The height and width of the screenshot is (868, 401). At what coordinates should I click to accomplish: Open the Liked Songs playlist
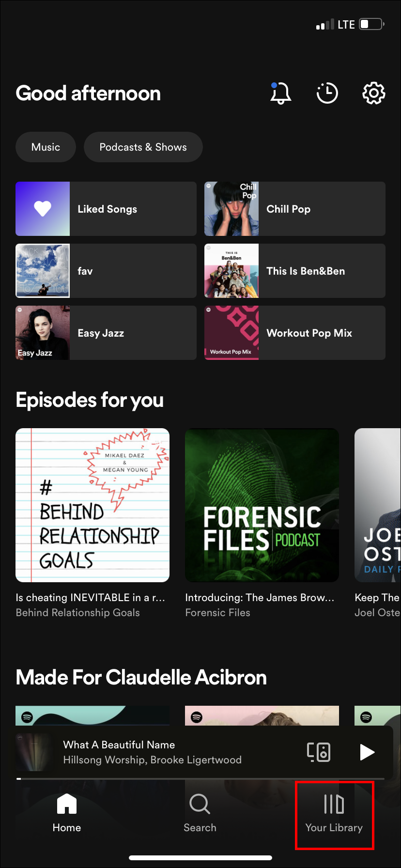pos(106,209)
